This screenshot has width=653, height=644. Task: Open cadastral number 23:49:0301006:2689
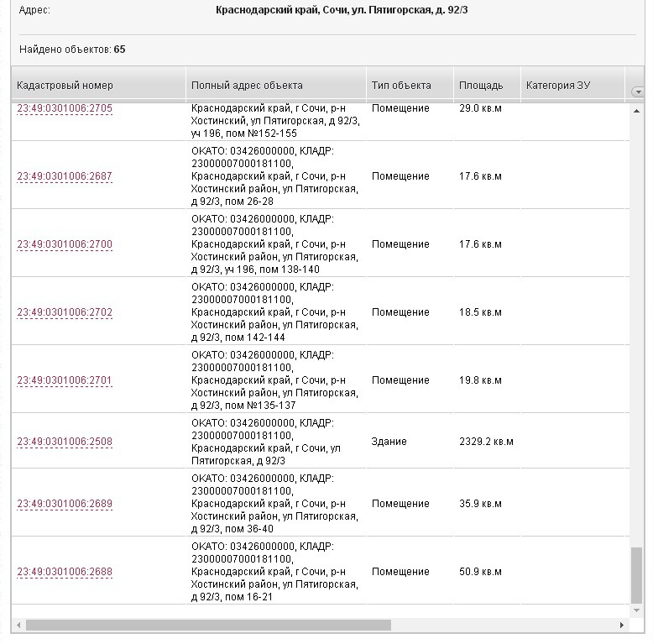(65, 504)
